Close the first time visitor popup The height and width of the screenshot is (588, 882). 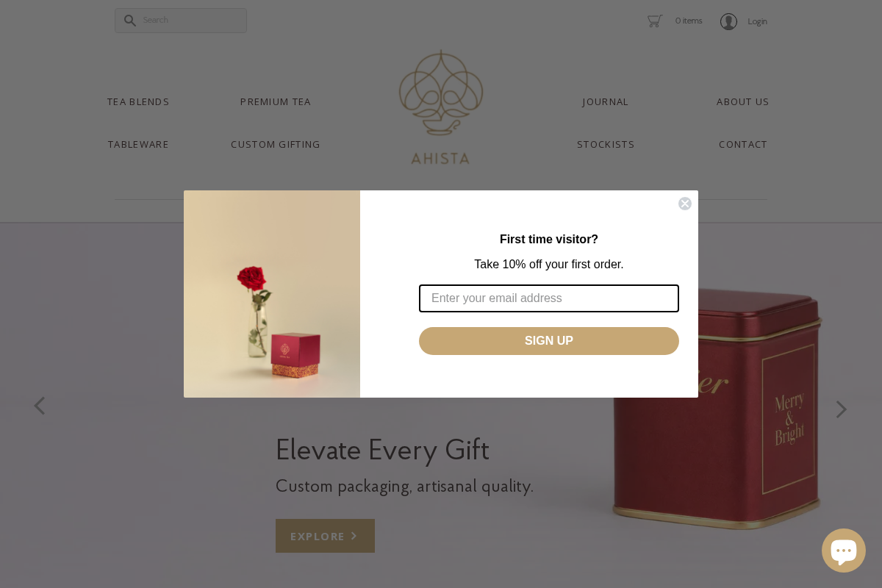(685, 204)
